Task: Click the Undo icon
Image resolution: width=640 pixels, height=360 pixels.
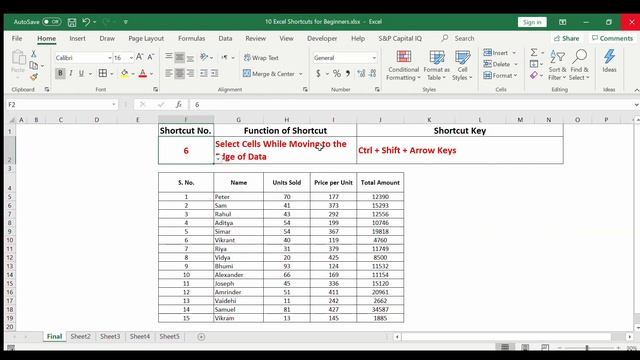Action: tap(86, 22)
